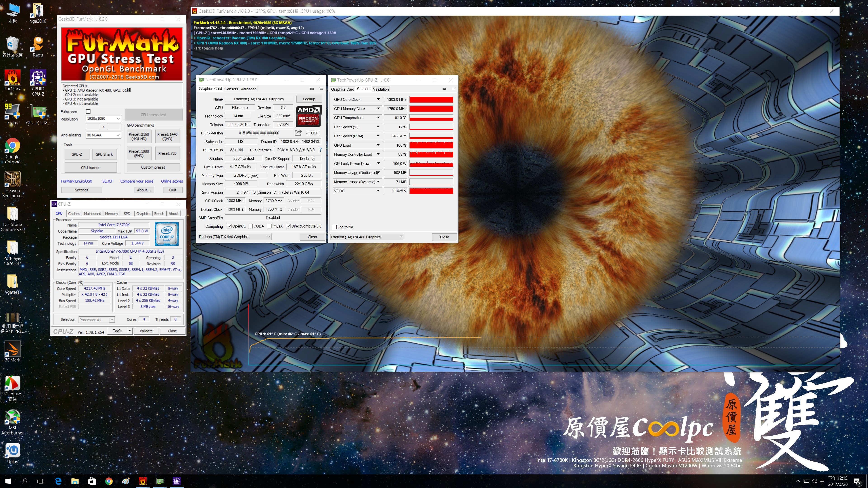Click the screenshot camera icon in GPU-Z Graphics Card window

click(x=312, y=89)
